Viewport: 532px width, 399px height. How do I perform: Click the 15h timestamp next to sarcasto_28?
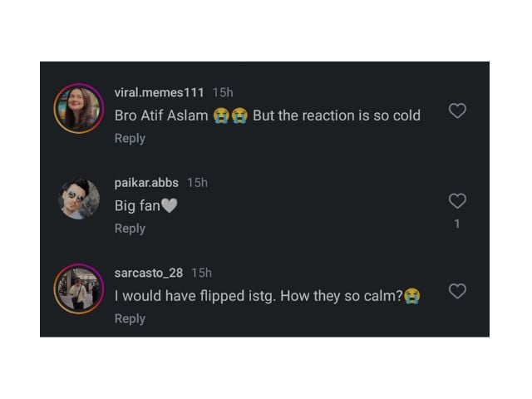[202, 273]
